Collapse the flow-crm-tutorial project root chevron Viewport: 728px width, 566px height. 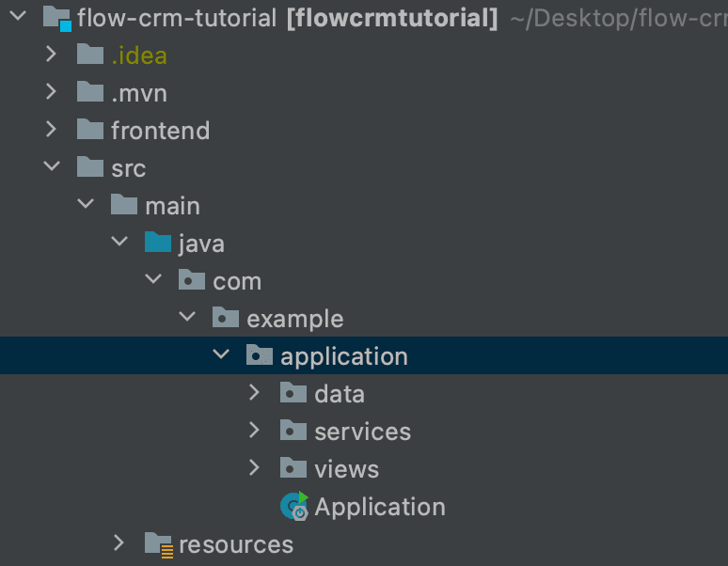(18, 16)
